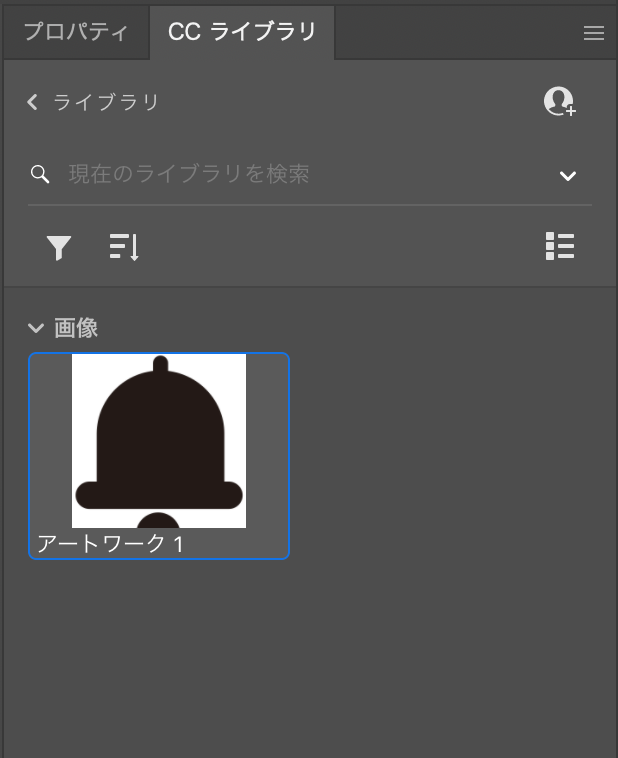Click the 画像 section heading
The image size is (618, 758).
(76, 328)
